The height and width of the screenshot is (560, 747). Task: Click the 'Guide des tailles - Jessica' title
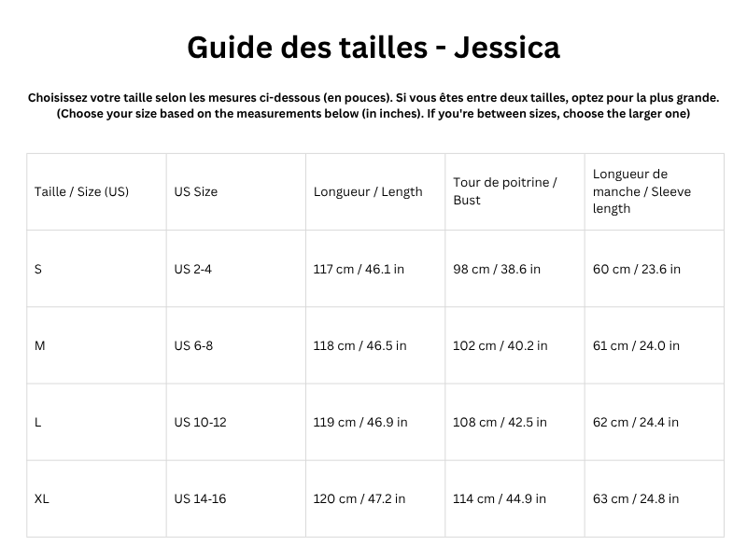(x=373, y=47)
